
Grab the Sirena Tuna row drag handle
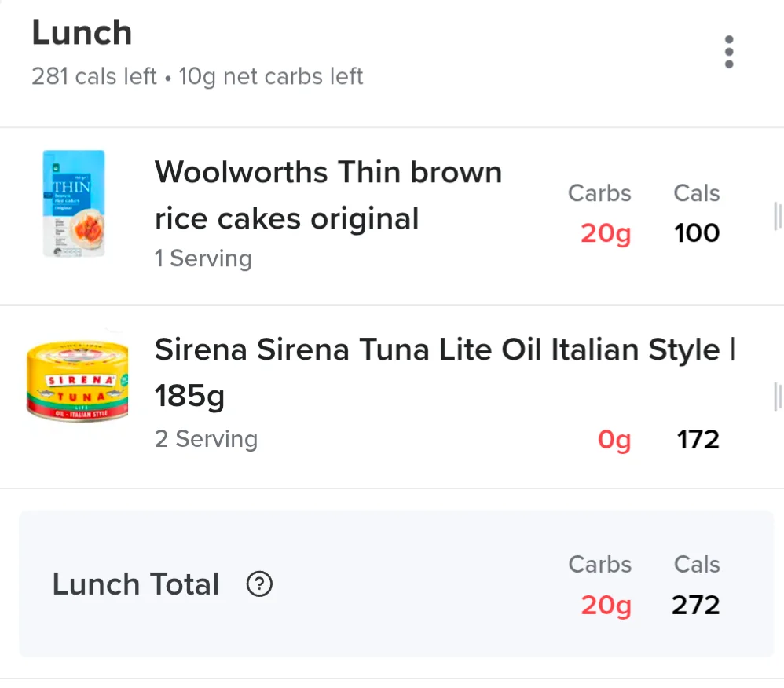(x=778, y=397)
